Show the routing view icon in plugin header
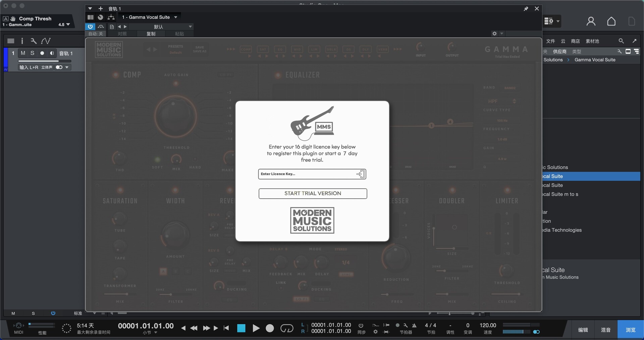 pos(111,17)
